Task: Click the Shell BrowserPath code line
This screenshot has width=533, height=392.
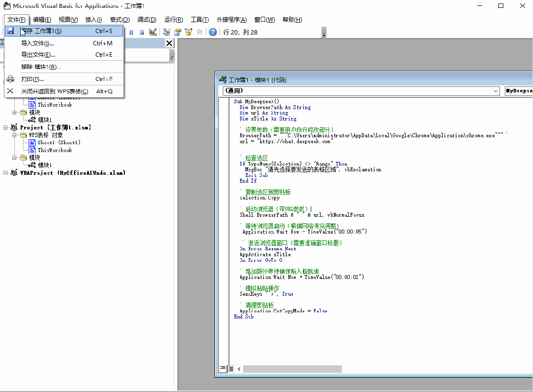Action: click(x=302, y=215)
